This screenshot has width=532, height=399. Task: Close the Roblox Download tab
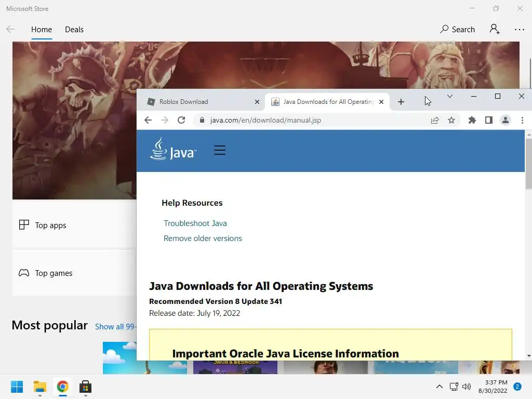click(257, 102)
